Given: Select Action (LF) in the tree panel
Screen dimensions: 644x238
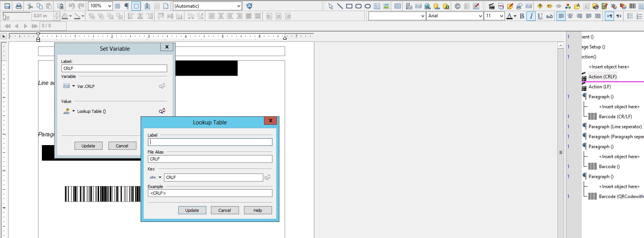Looking at the screenshot, I should [x=599, y=87].
